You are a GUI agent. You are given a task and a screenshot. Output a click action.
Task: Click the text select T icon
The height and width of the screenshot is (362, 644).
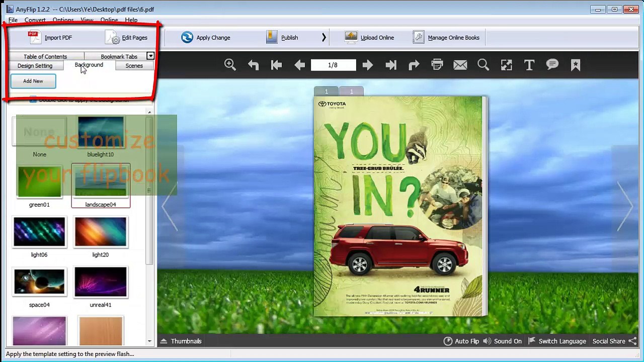tap(529, 65)
